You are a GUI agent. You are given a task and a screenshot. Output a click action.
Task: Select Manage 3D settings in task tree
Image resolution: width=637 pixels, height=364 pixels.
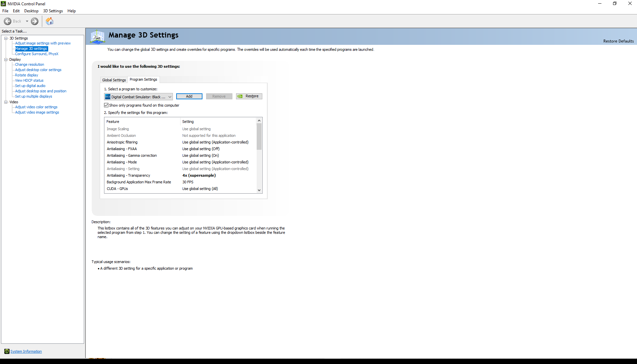click(31, 48)
